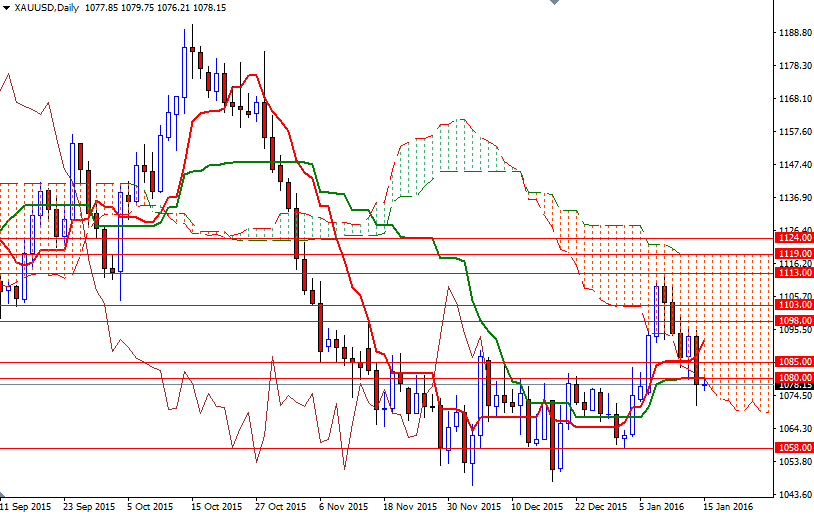Click the 30 Nov 2015 date label
The height and width of the screenshot is (516, 814).
click(469, 507)
